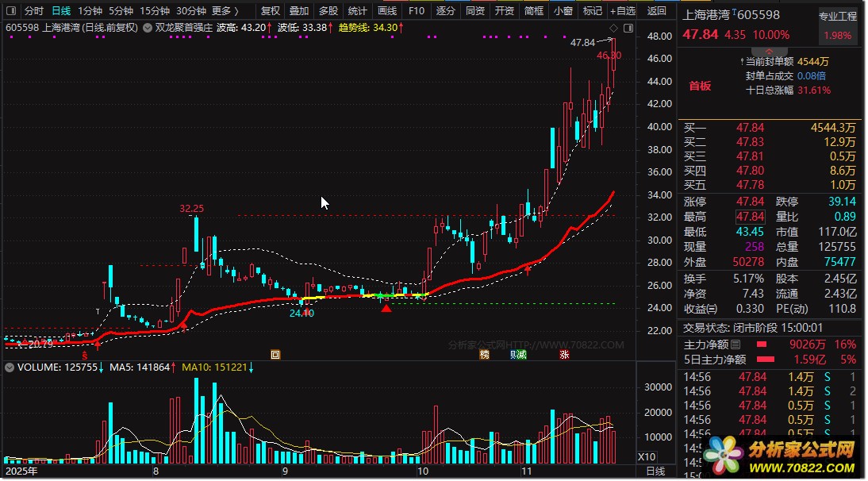Click the 同资 toolbar button

pos(475,10)
